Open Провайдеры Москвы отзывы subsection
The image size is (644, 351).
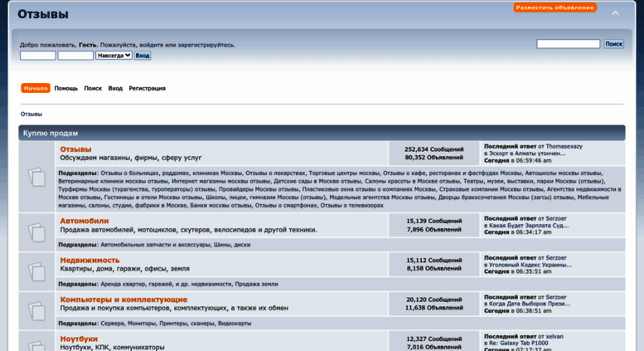point(259,189)
